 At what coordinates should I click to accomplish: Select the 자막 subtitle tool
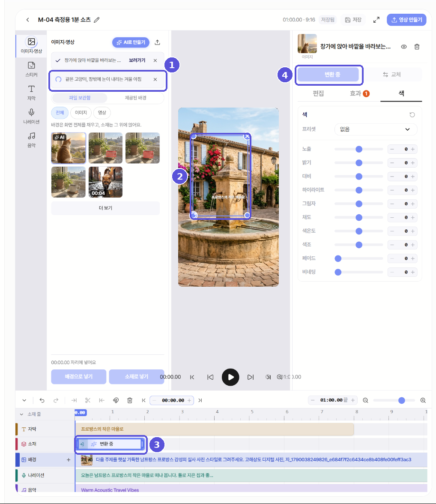point(31,93)
